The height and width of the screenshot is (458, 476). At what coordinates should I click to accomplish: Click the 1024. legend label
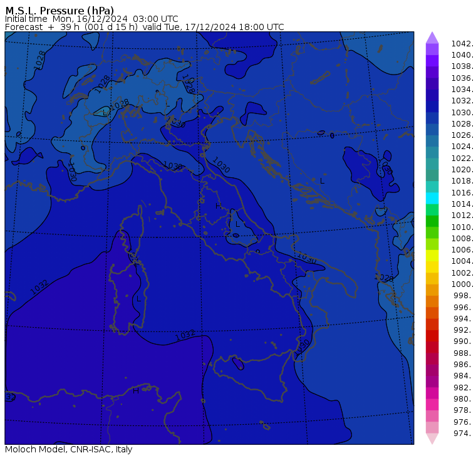pyautogui.click(x=462, y=147)
